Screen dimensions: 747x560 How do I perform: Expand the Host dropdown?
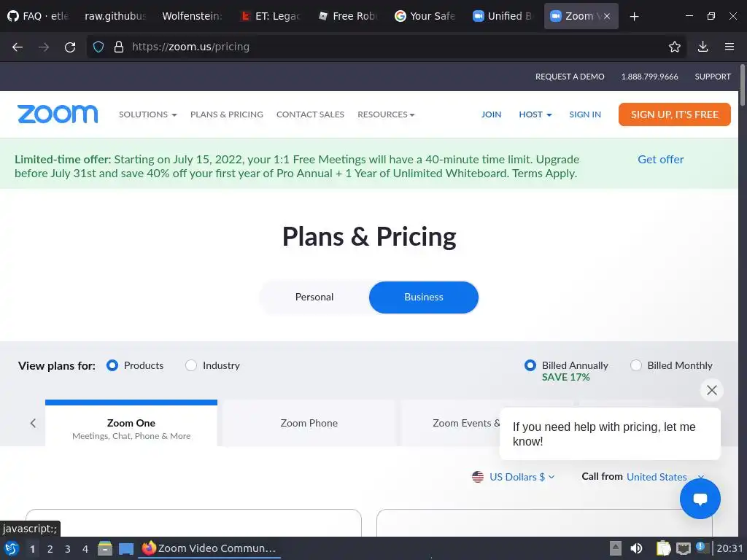point(535,114)
